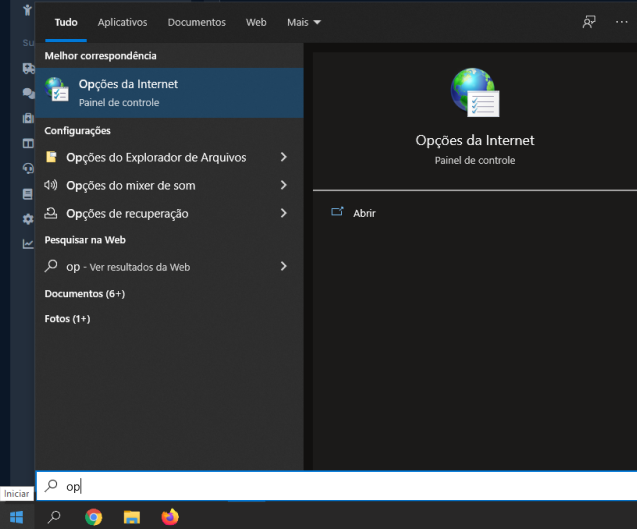Click Painel de controle subtitle in best match
This screenshot has height=529, width=637.
pos(119,102)
